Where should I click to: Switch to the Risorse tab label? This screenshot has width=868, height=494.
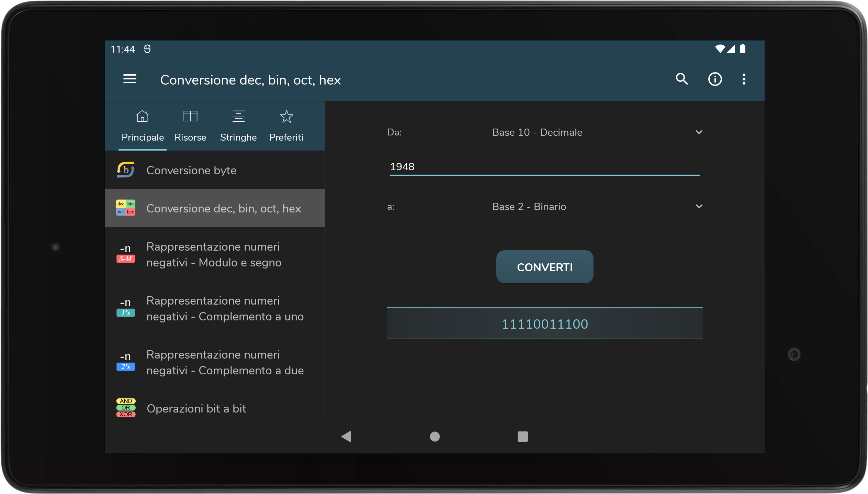click(190, 138)
